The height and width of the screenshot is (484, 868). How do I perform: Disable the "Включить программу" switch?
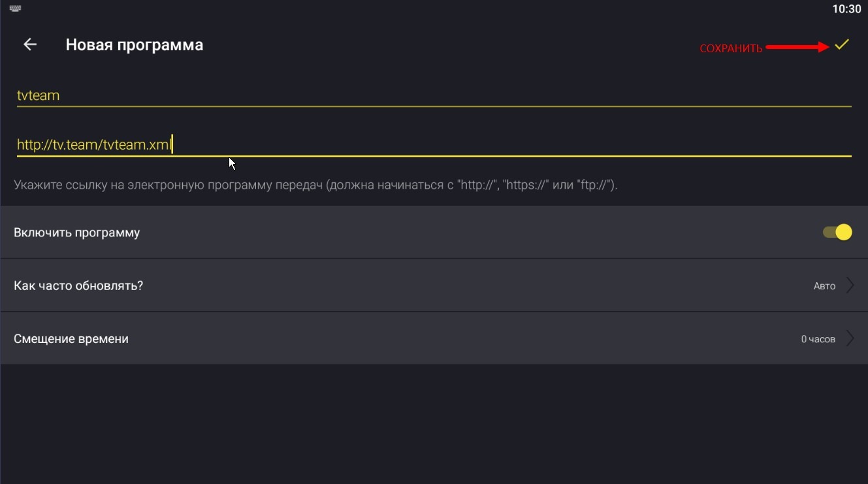click(x=837, y=232)
